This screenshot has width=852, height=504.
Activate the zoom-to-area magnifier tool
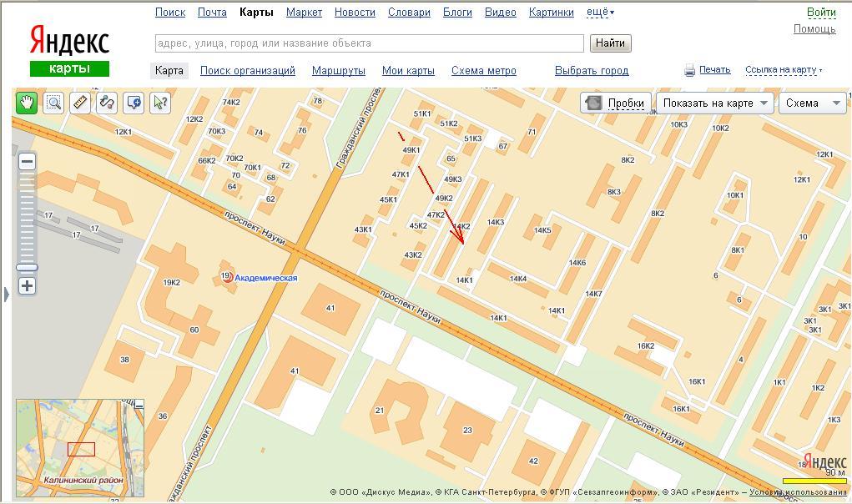tap(53, 103)
